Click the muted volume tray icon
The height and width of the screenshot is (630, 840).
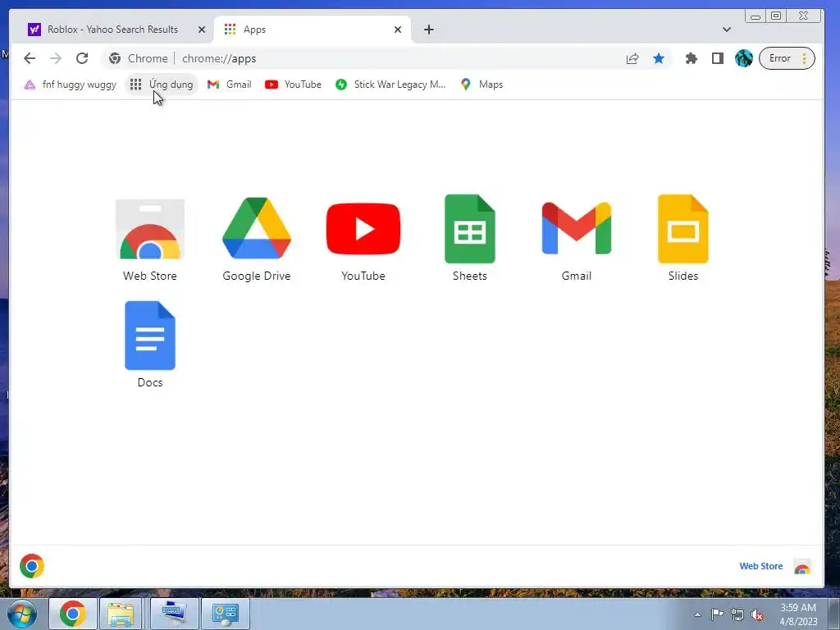pos(757,615)
